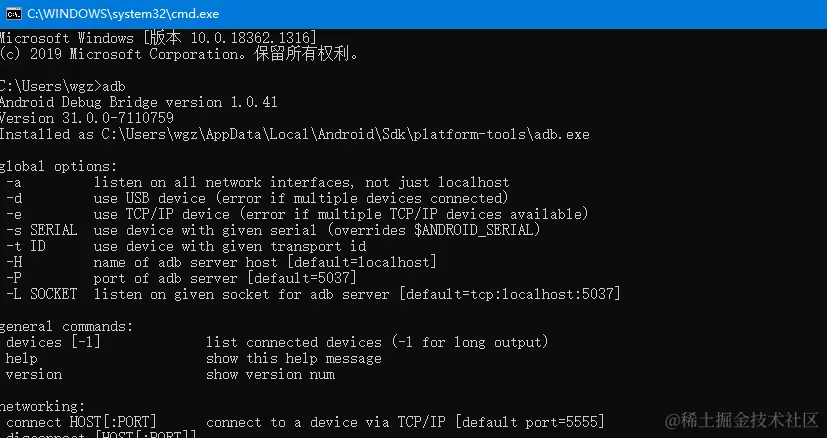The width and height of the screenshot is (827, 438).
Task: Click the 'Android Debug Bridge version 1.0.41' line
Action: point(139,102)
